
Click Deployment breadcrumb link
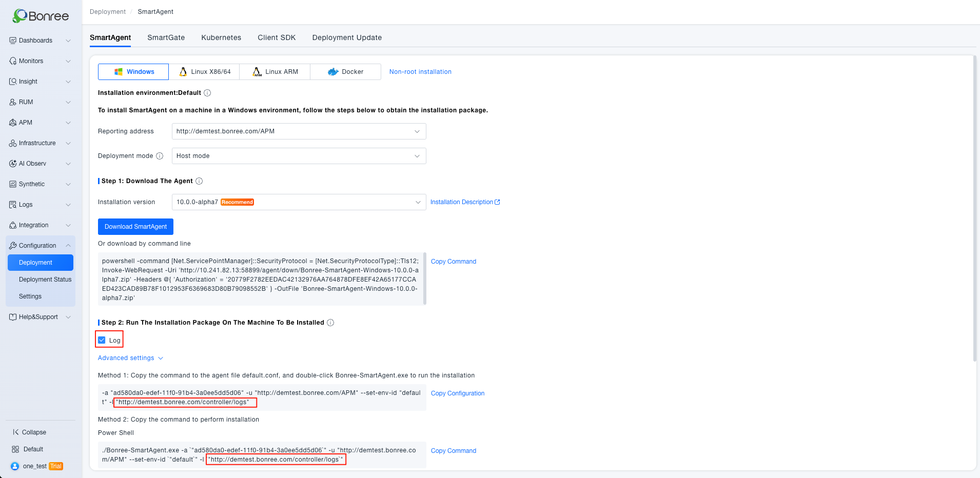(x=108, y=12)
